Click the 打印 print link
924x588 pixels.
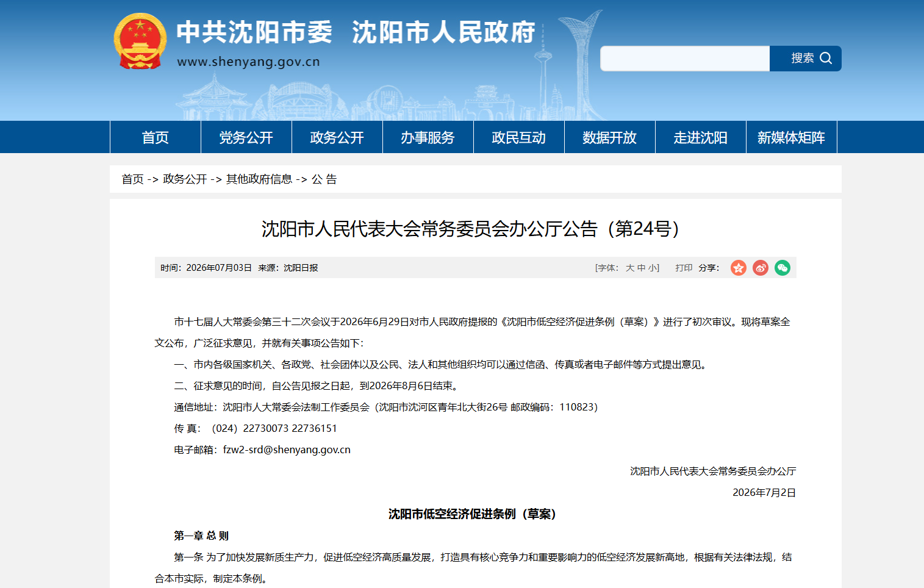pyautogui.click(x=684, y=268)
